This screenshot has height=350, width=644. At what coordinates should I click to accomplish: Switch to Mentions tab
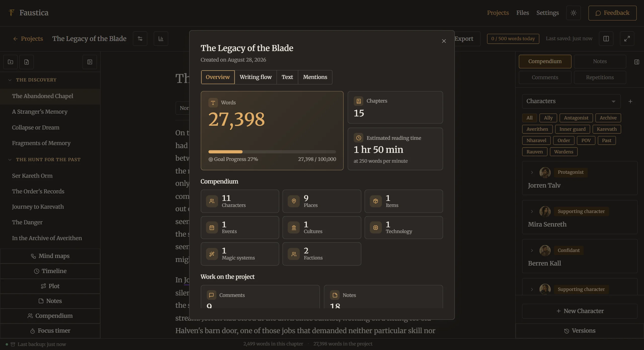tap(315, 77)
